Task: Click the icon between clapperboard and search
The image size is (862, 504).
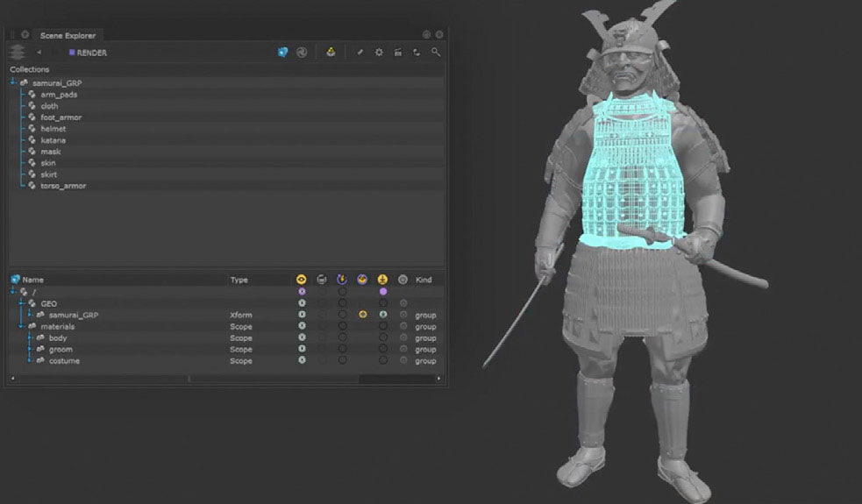Action: pos(417,53)
